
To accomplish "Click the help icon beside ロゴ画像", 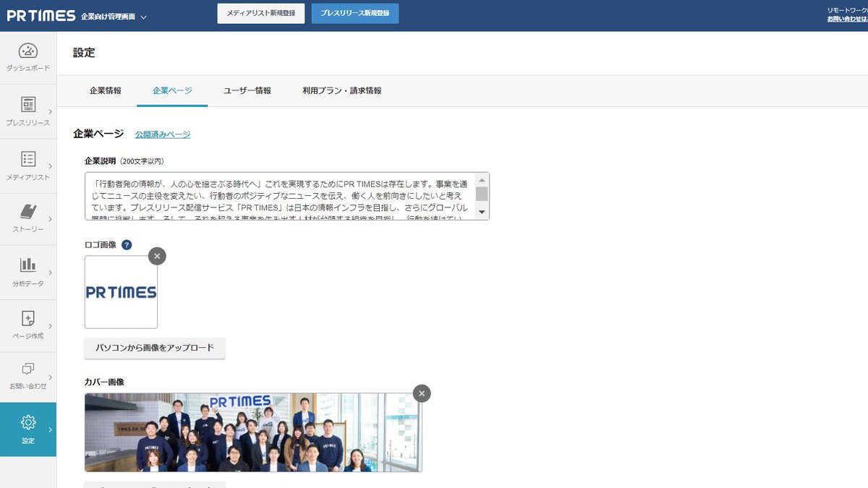I will [x=127, y=245].
